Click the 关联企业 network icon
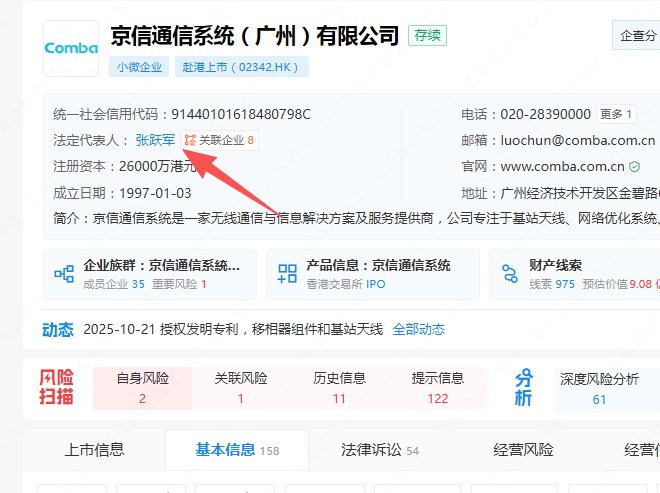660x493 pixels. [190, 140]
